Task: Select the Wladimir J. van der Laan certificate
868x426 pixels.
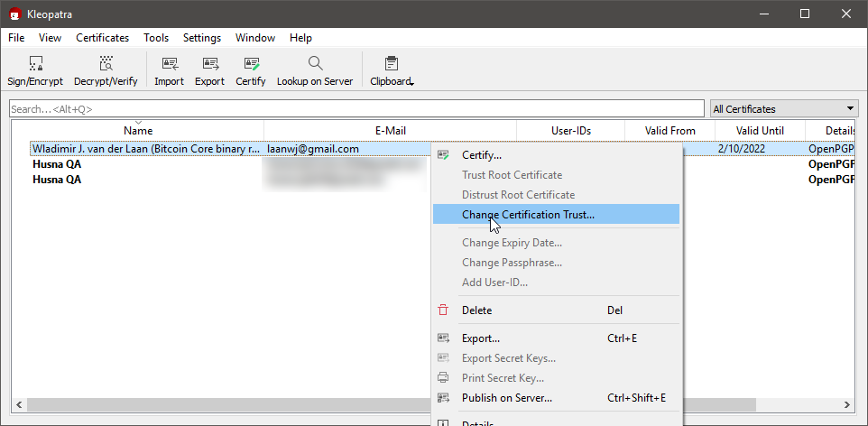Action: [146, 148]
